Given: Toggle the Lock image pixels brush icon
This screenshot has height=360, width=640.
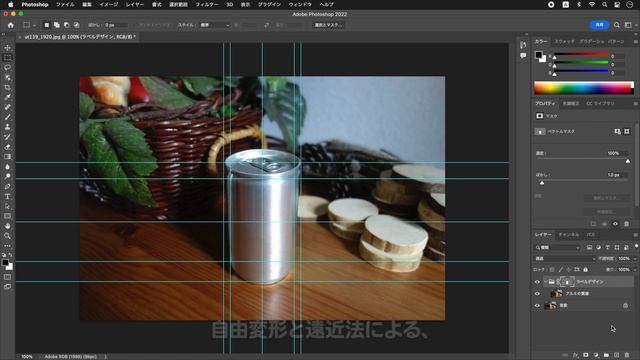Looking at the screenshot, I should [x=560, y=270].
